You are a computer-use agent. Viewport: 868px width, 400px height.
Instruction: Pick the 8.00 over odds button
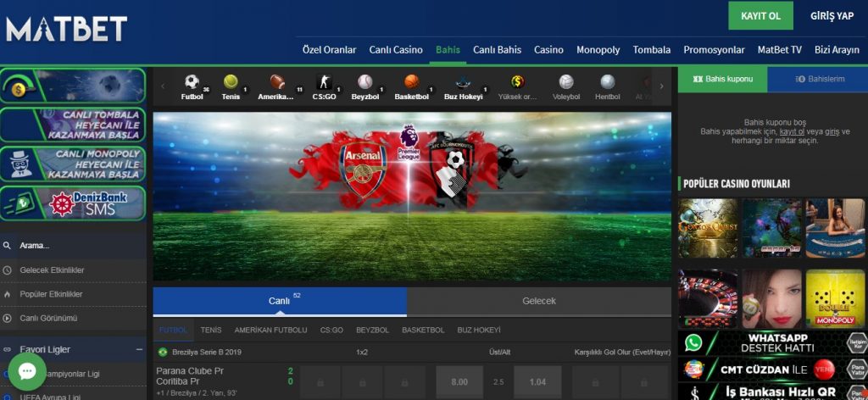pos(459,381)
